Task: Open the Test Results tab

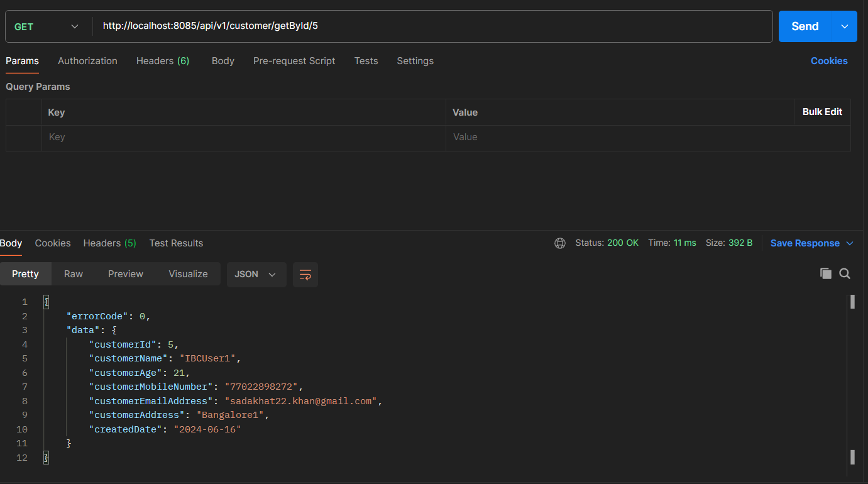Action: (176, 243)
